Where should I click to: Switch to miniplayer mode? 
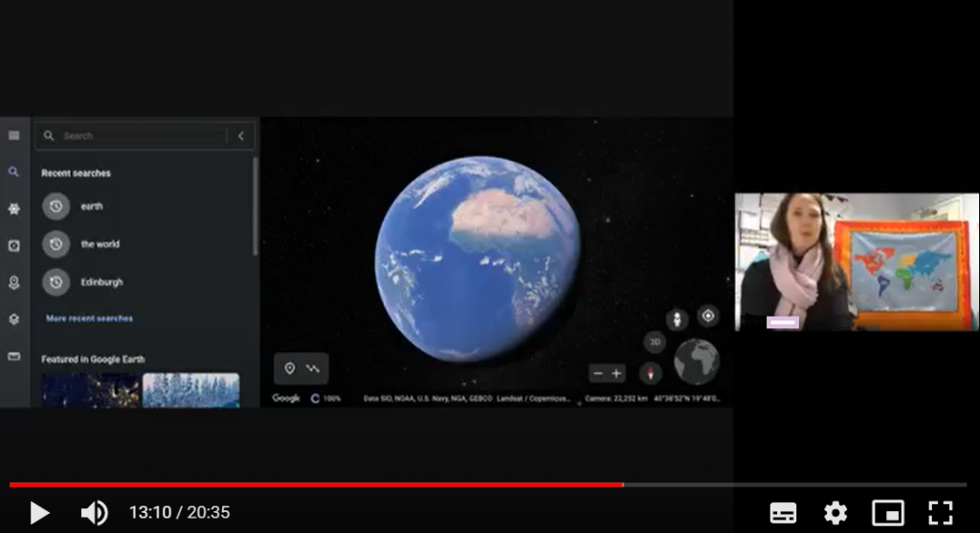coord(888,512)
